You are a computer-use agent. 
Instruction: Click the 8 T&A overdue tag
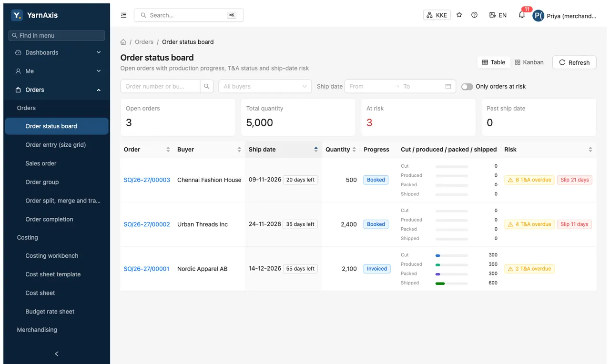tap(529, 180)
